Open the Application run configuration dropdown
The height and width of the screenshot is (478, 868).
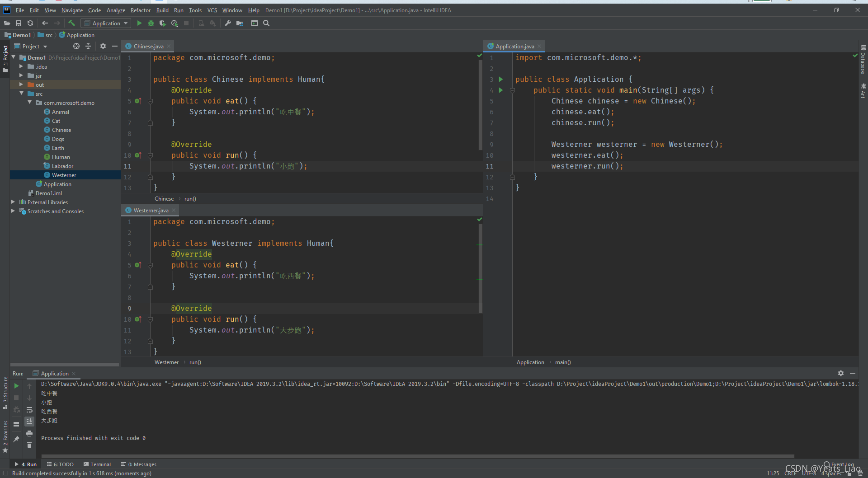coord(106,23)
